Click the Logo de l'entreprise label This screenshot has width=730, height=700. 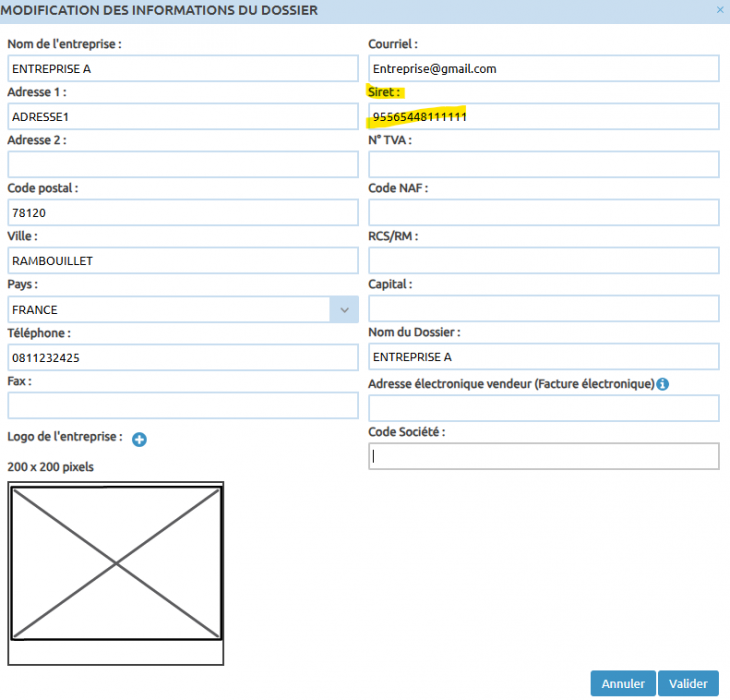(65, 437)
